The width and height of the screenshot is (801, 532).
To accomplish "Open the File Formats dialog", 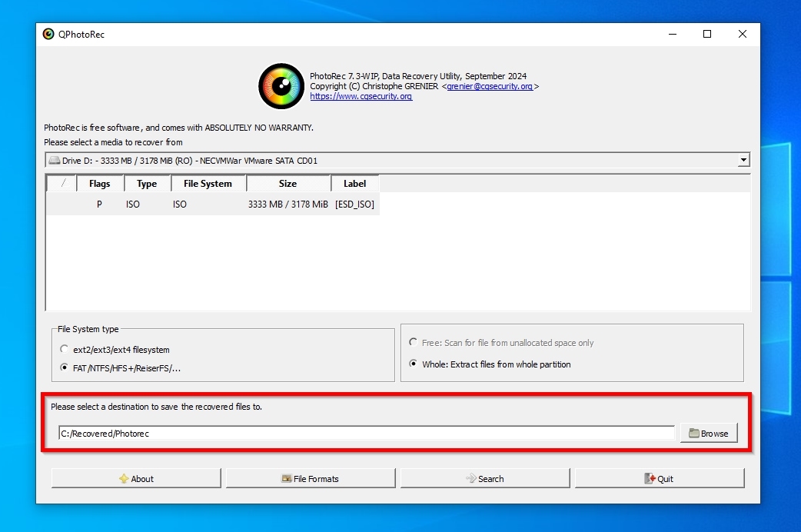I will click(311, 478).
